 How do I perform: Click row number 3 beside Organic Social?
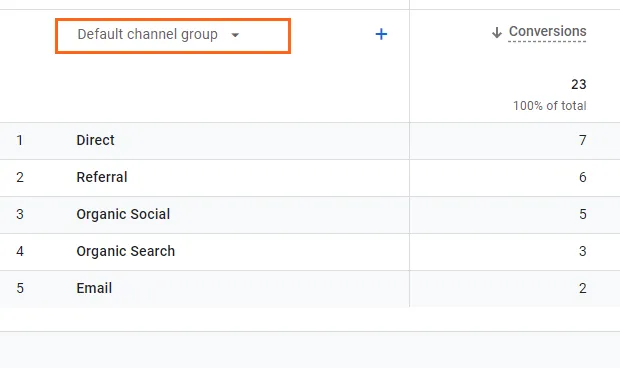tap(20, 214)
